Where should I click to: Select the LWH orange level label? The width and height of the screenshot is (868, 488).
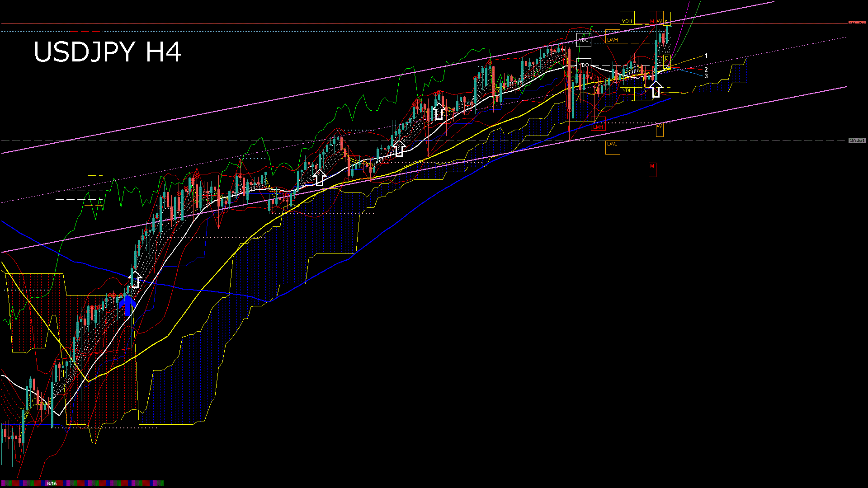pos(613,37)
